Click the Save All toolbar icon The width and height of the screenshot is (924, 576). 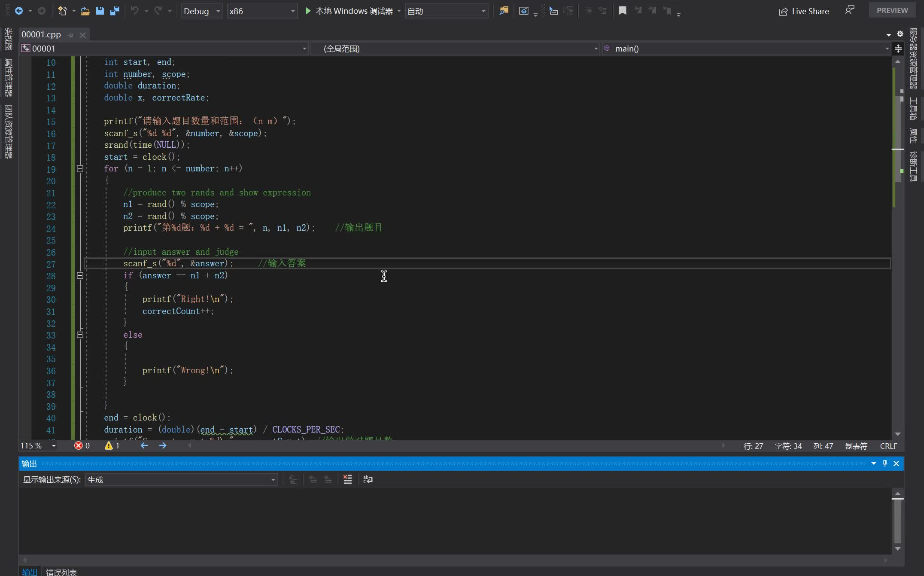[x=114, y=11]
